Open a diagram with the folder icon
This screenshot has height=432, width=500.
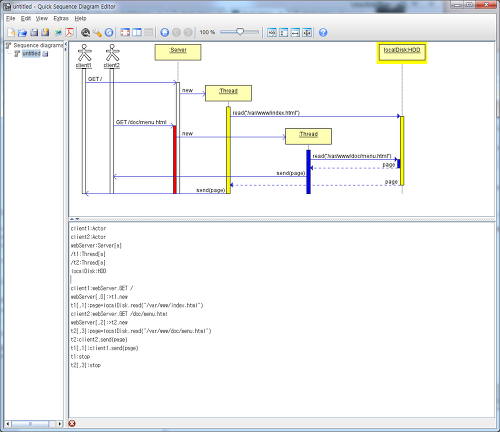pos(22,32)
